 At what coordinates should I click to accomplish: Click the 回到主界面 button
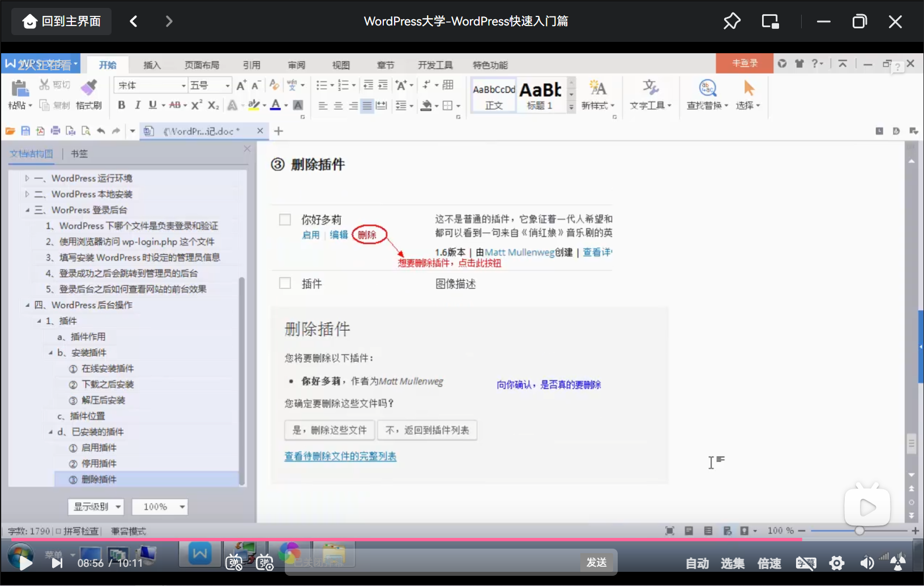click(x=61, y=22)
